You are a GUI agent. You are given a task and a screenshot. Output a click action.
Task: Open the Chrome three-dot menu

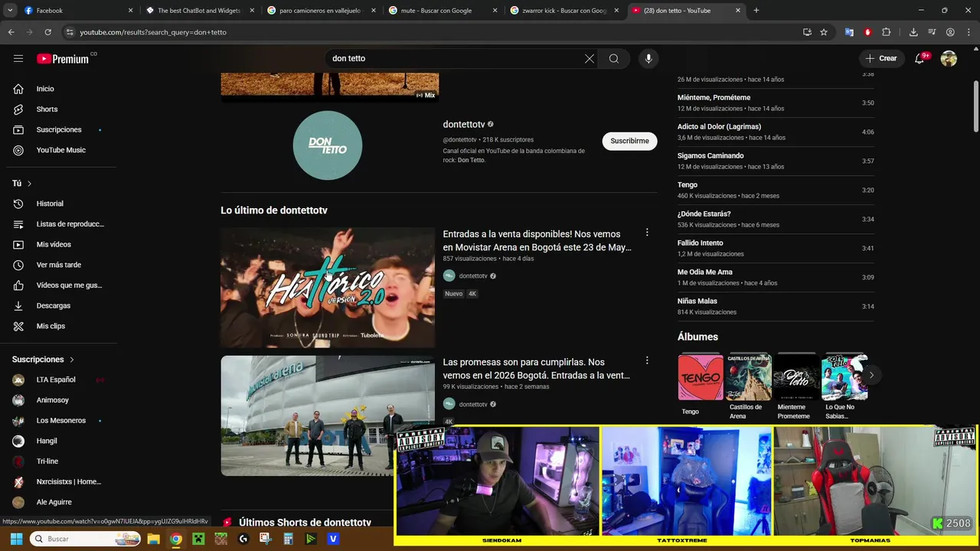(967, 32)
